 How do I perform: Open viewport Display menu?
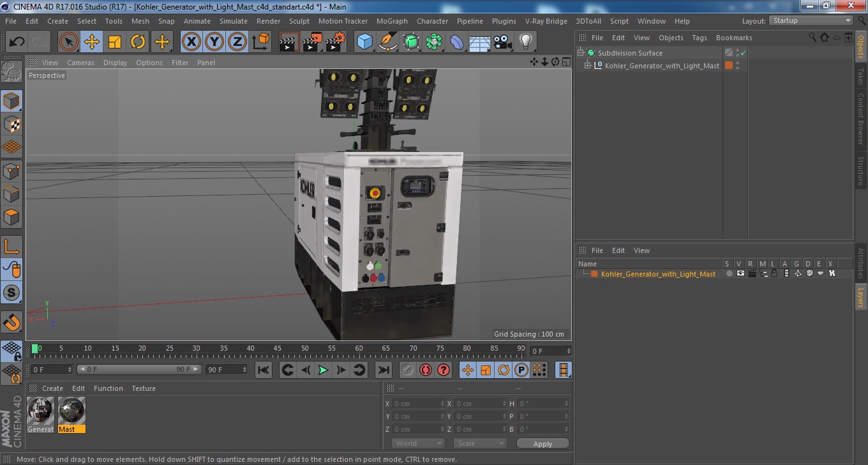click(116, 63)
